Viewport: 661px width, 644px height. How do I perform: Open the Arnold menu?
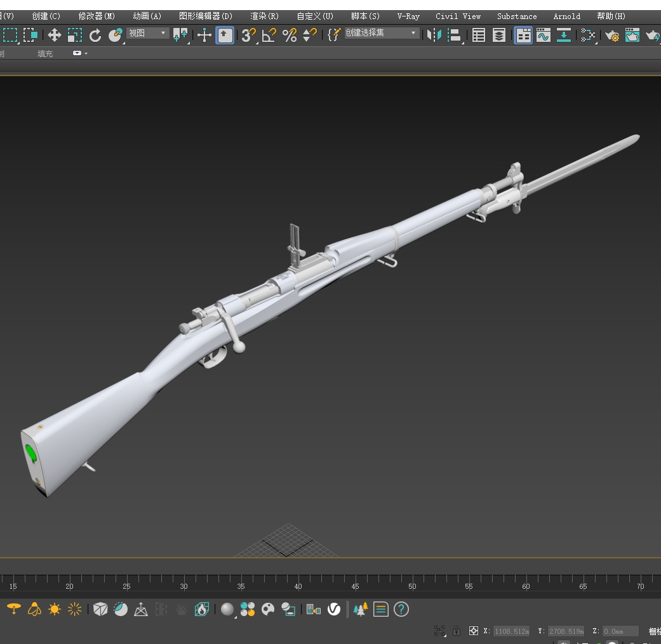coord(566,16)
